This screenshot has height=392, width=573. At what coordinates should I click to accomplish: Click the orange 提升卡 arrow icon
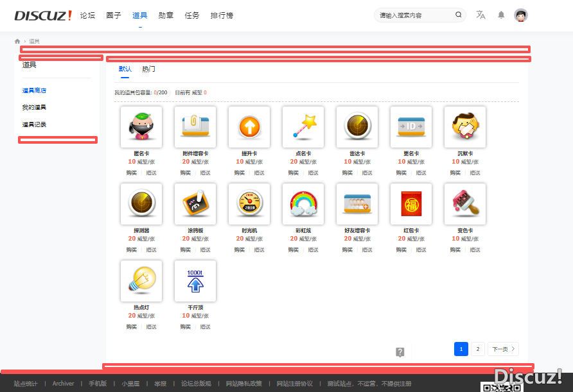[x=249, y=126]
